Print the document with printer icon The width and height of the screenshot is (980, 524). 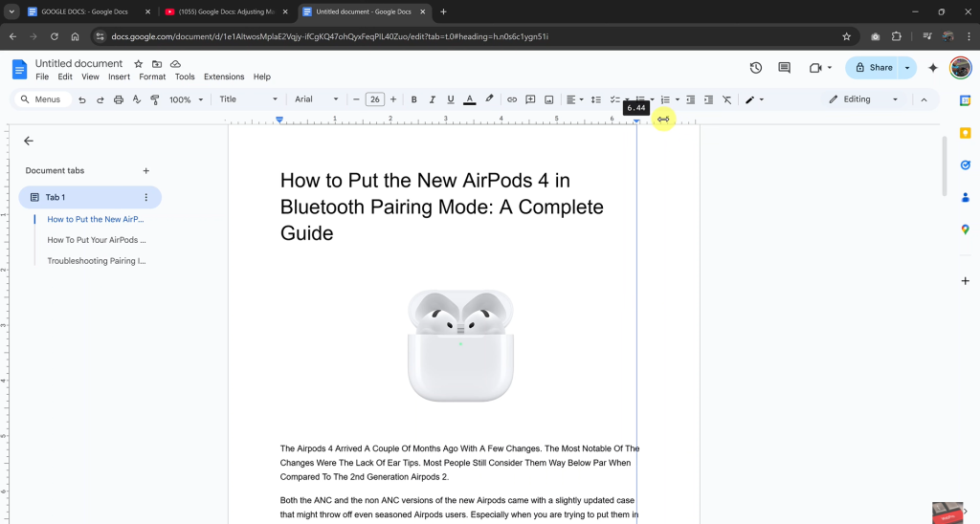(118, 100)
